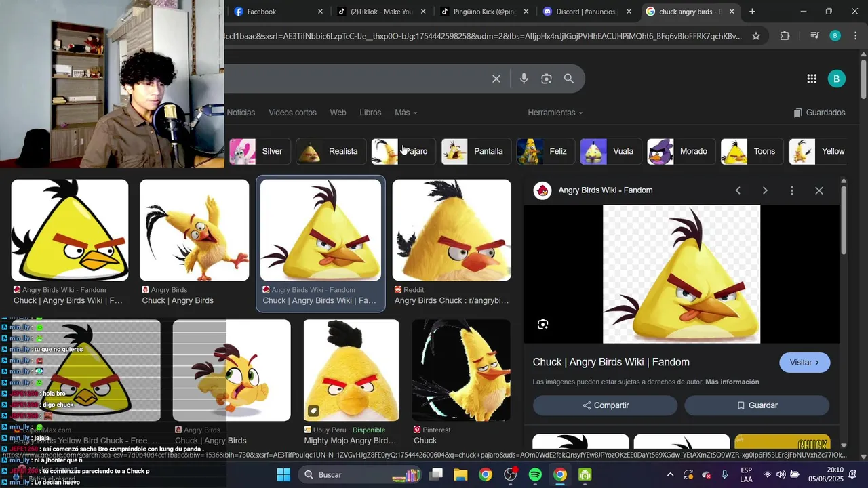Click the Guardar button
This screenshot has width=868, height=488.
[757, 405]
